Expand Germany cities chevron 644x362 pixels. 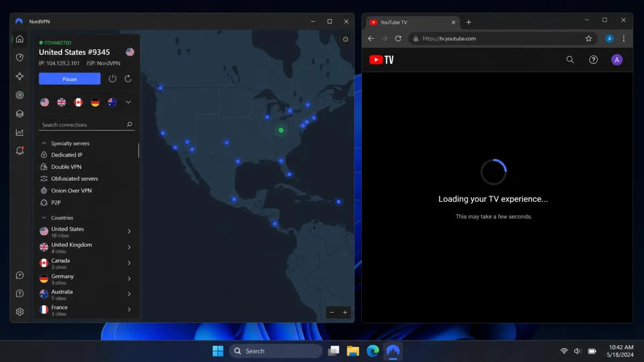coord(129,278)
